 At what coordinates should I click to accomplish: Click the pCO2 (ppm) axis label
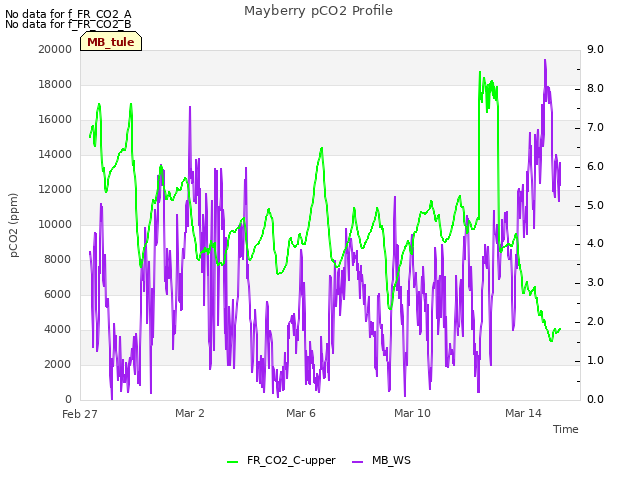(x=14, y=225)
